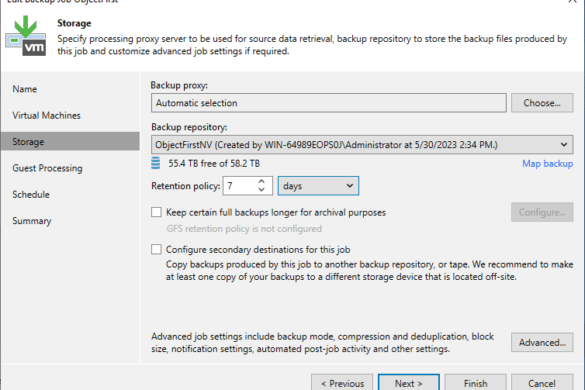Close the Edit Backup Job dialog

[573, 1]
